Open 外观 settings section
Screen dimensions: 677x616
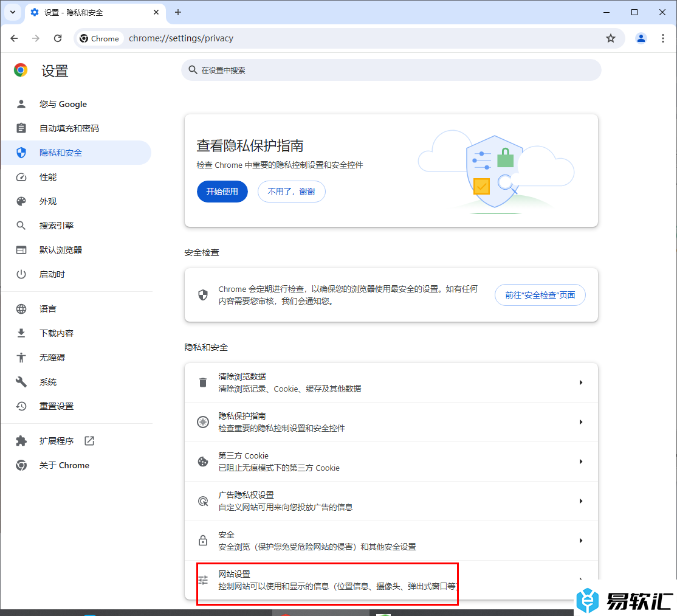tap(76, 201)
